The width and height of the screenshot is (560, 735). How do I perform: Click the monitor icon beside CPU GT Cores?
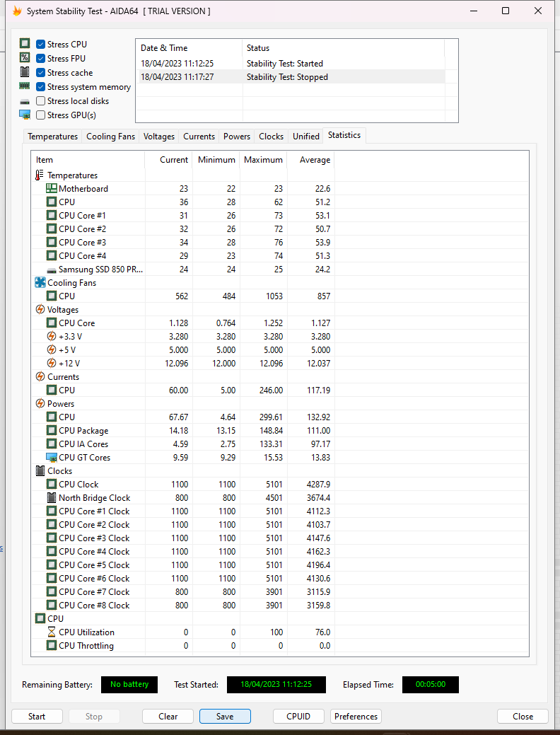tap(52, 458)
